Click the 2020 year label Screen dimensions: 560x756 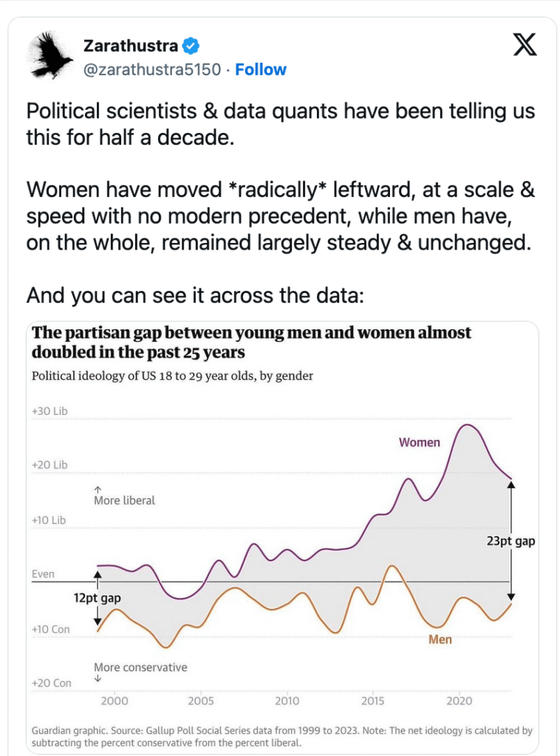point(460,701)
